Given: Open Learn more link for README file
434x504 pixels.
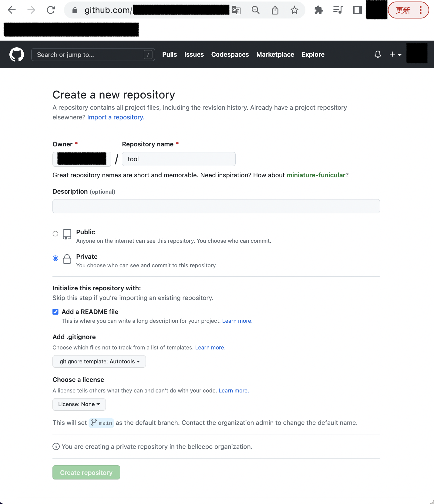Looking at the screenshot, I should (x=237, y=321).
